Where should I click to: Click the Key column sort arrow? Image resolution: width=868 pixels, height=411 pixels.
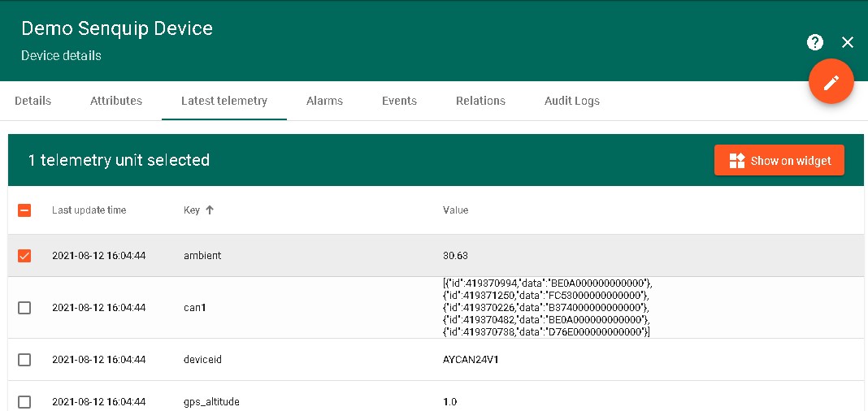210,210
